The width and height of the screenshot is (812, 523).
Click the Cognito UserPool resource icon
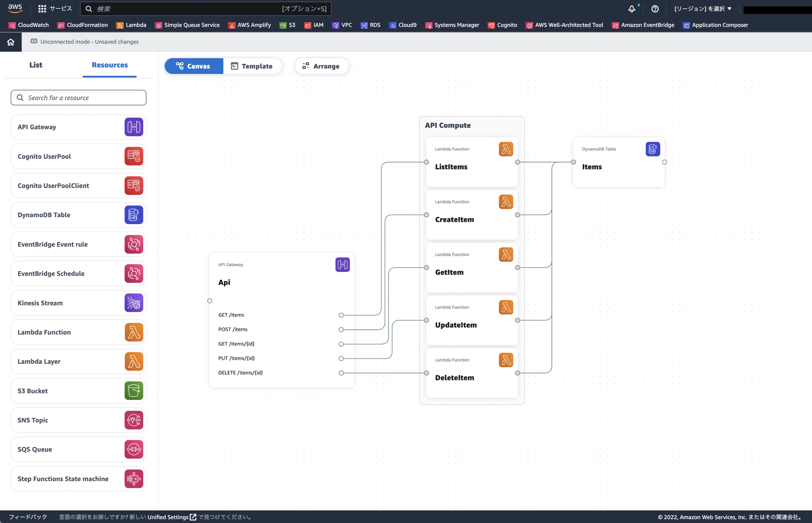(x=134, y=156)
